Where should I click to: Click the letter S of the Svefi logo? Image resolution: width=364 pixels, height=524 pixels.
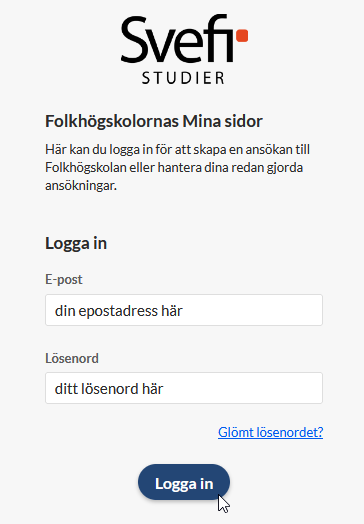[x=136, y=40]
